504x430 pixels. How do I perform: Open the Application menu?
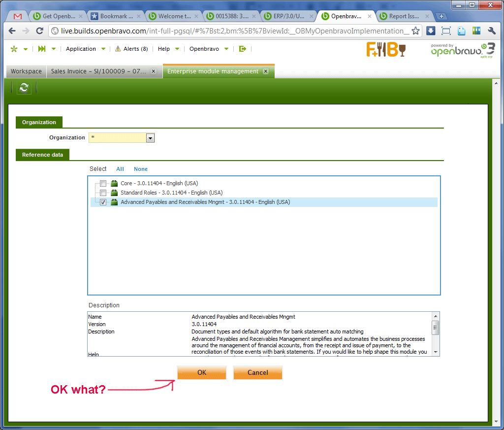[x=81, y=49]
